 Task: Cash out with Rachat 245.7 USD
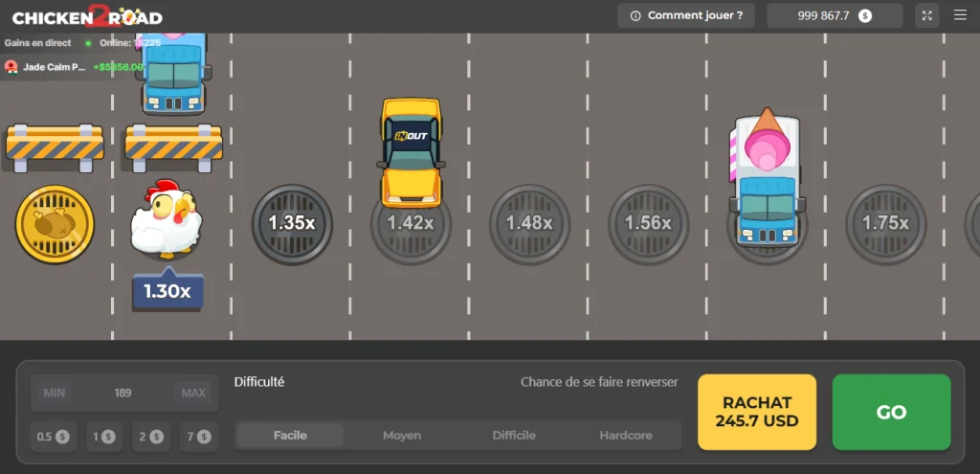coord(757,412)
